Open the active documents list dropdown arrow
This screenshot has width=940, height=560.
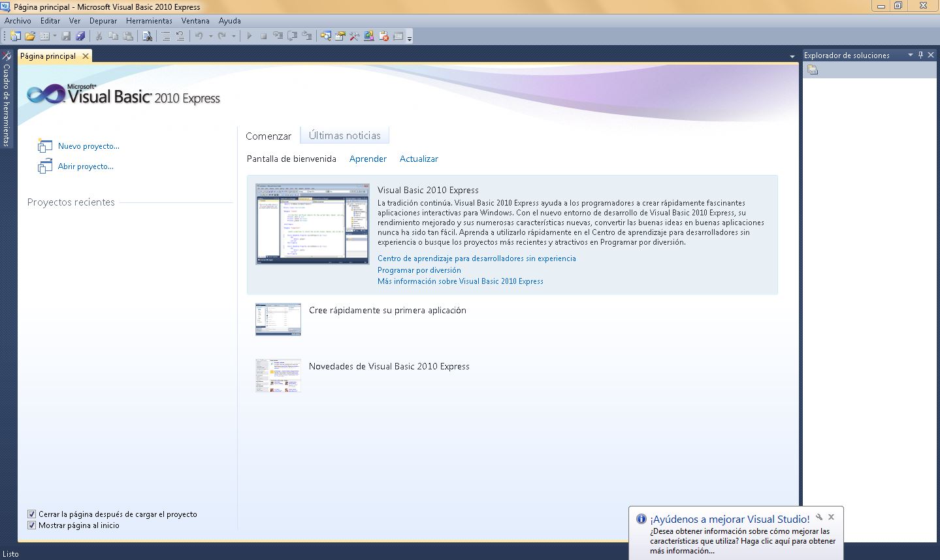tap(792, 57)
